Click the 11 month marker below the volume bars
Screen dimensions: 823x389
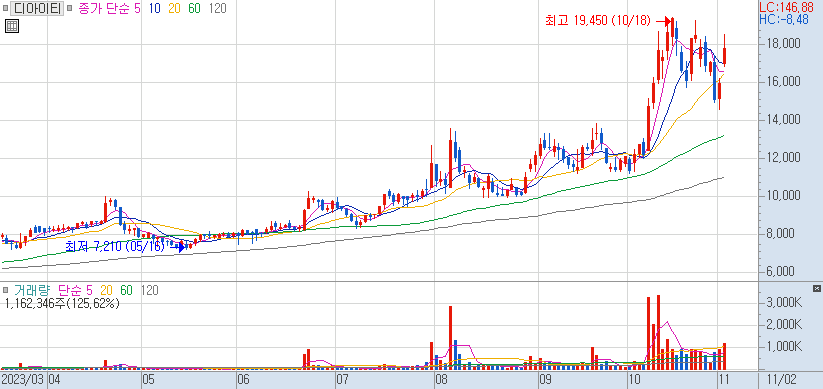pos(723,379)
